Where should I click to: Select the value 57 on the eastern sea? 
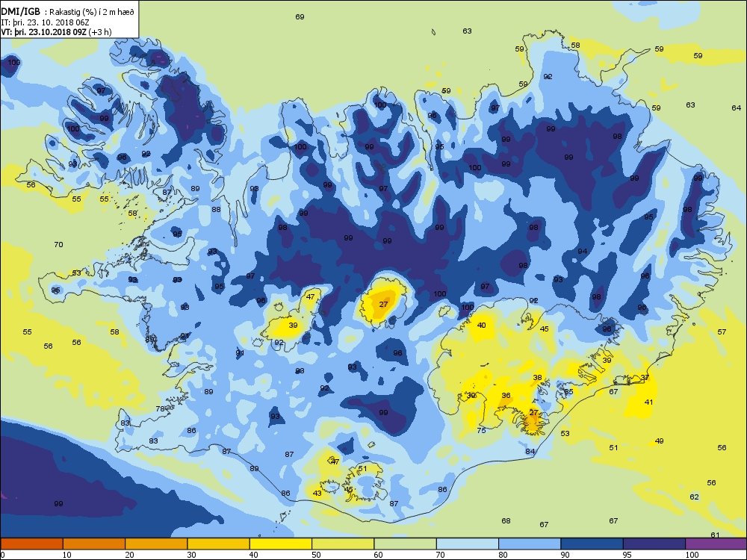722,332
